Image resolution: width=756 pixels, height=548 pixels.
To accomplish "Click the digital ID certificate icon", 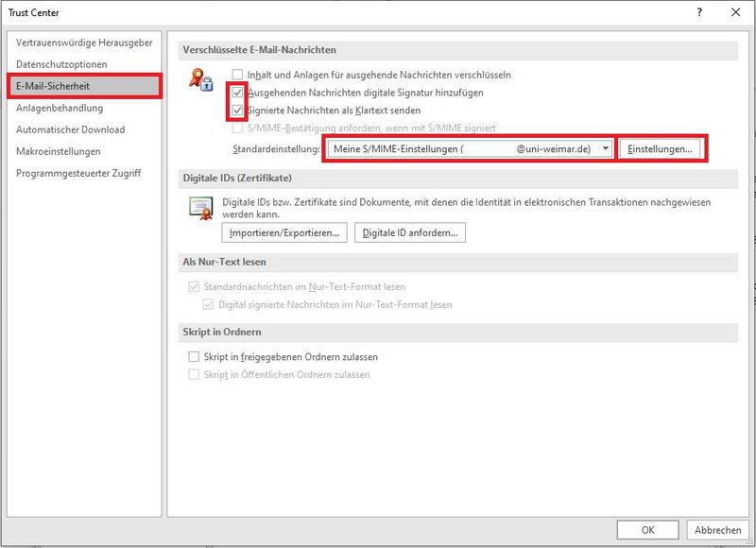I will click(x=201, y=208).
